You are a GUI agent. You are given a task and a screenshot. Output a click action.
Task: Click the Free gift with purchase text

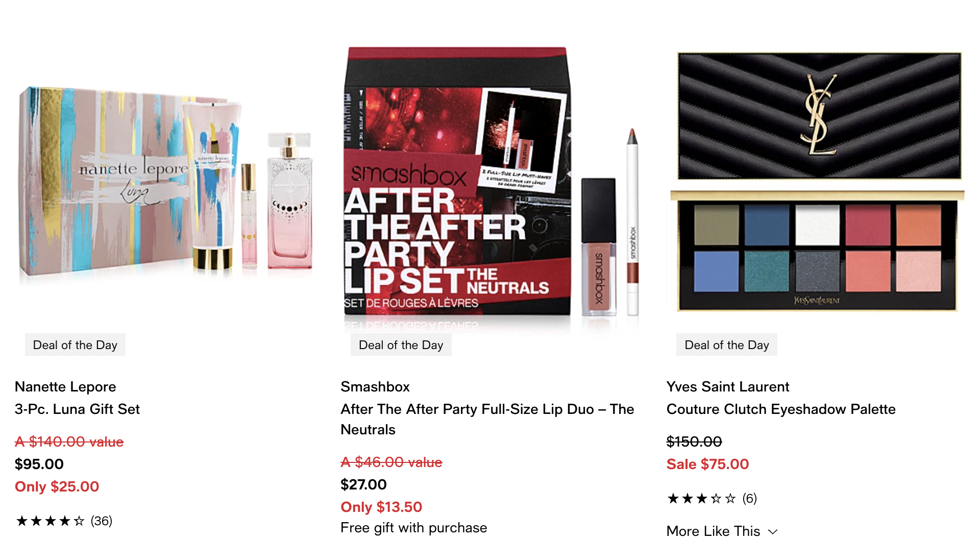pyautogui.click(x=414, y=528)
